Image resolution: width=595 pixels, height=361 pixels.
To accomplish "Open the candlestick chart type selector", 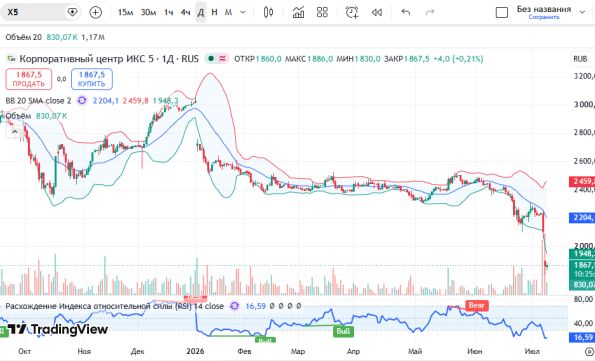I will (x=268, y=12).
